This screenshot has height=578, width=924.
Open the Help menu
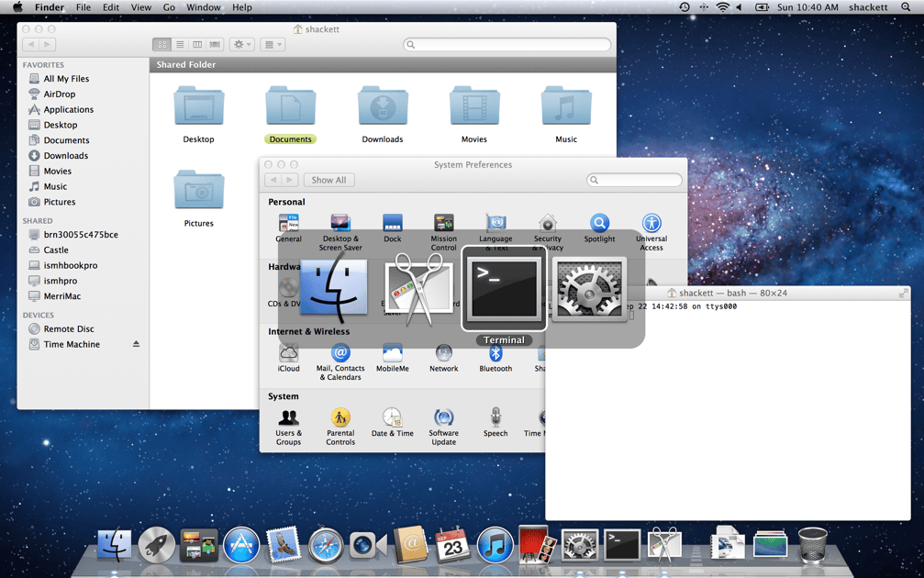click(241, 7)
